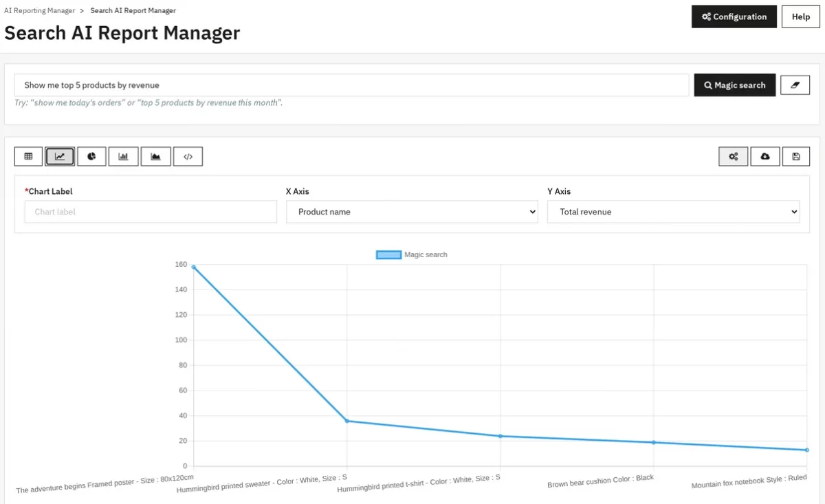
Task: Click the magic search query text box
Action: pyautogui.click(x=351, y=85)
